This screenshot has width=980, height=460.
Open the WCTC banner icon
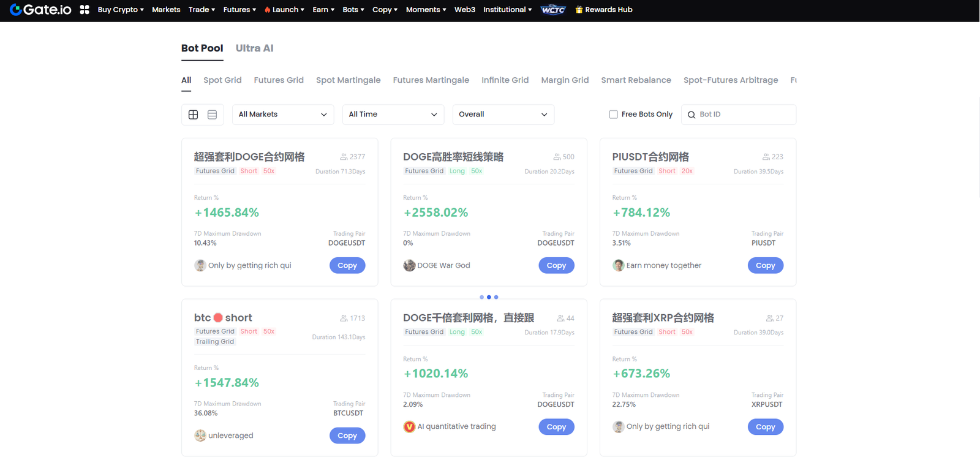(x=553, y=10)
